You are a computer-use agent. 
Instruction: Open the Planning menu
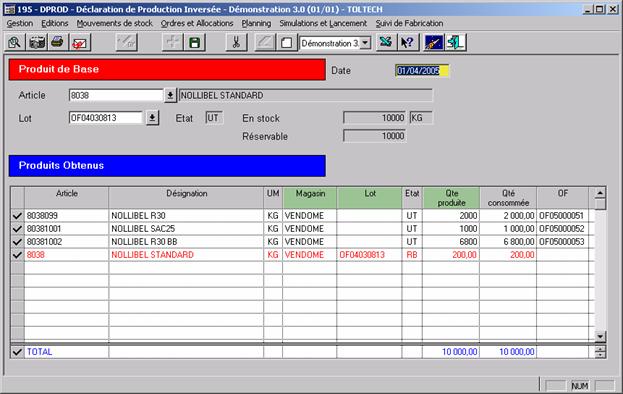256,23
